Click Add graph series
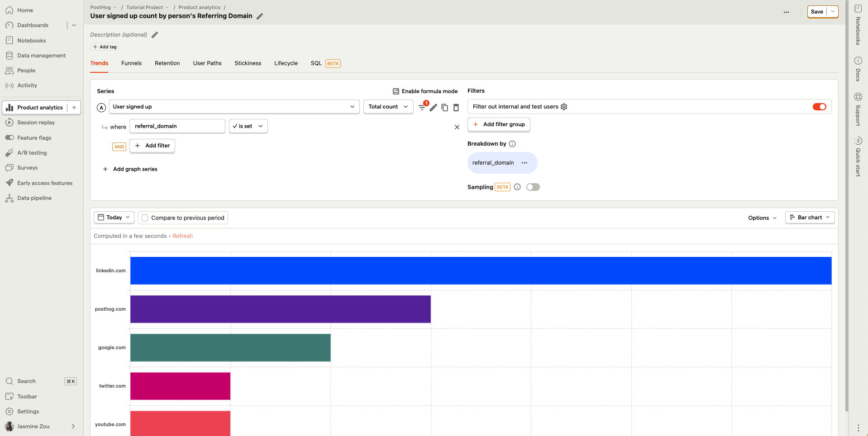This screenshot has height=436, width=868. point(130,169)
